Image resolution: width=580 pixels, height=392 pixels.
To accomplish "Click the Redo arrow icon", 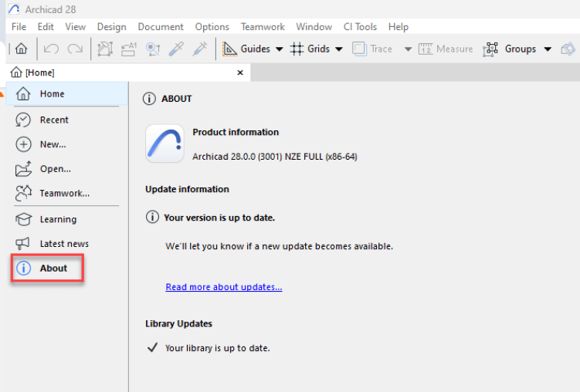I will (x=75, y=49).
